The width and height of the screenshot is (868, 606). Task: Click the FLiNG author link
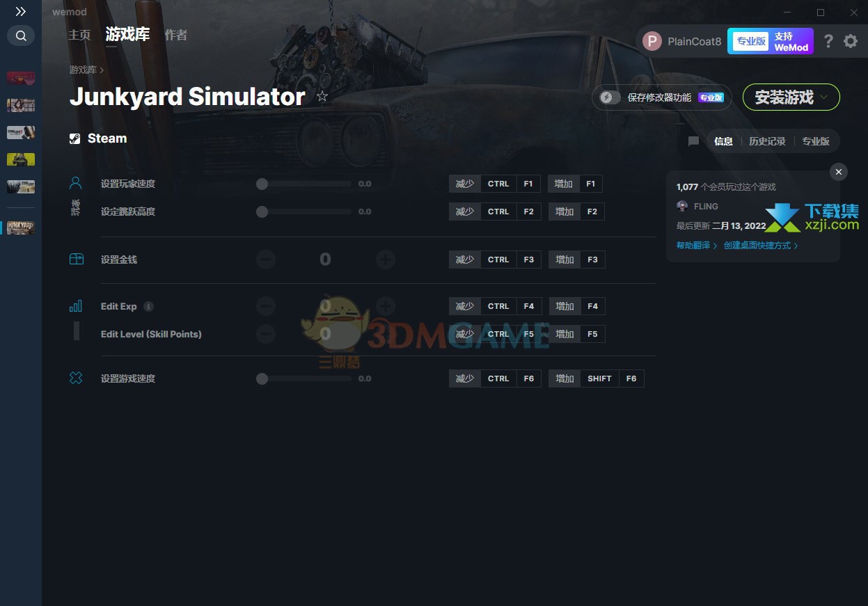point(706,207)
